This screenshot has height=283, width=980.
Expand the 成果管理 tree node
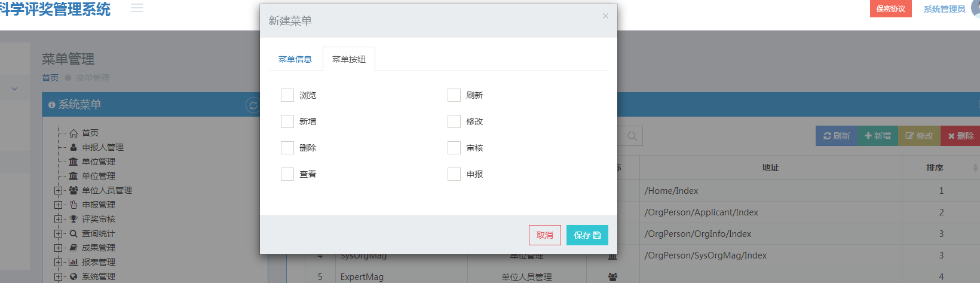(58, 248)
